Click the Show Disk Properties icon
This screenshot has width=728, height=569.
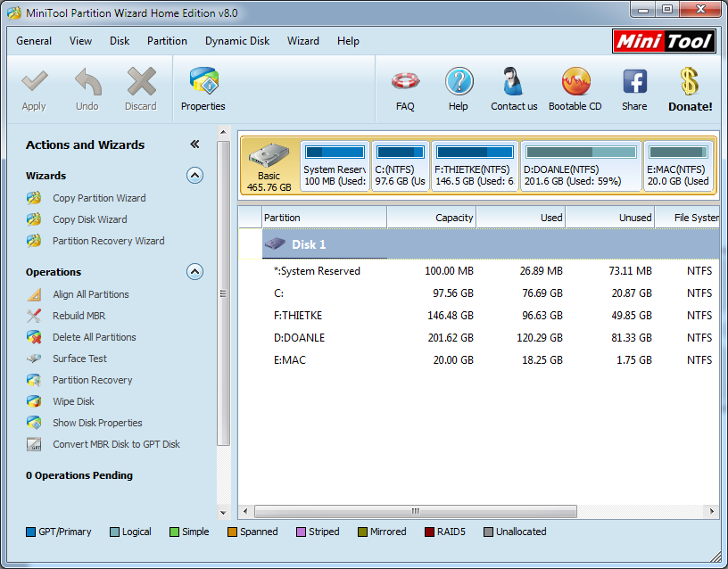tap(34, 423)
